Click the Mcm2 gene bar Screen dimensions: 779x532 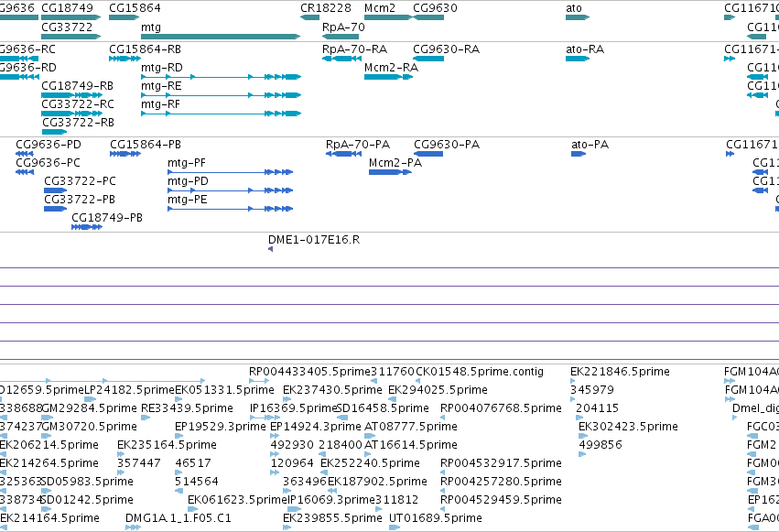click(388, 17)
